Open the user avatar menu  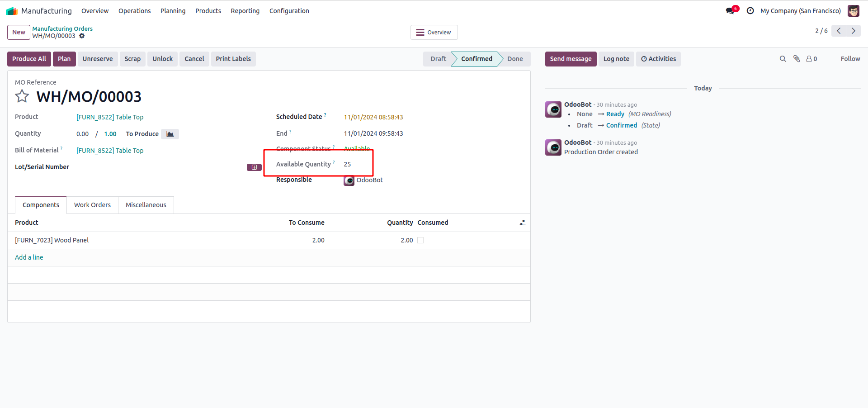coord(854,11)
